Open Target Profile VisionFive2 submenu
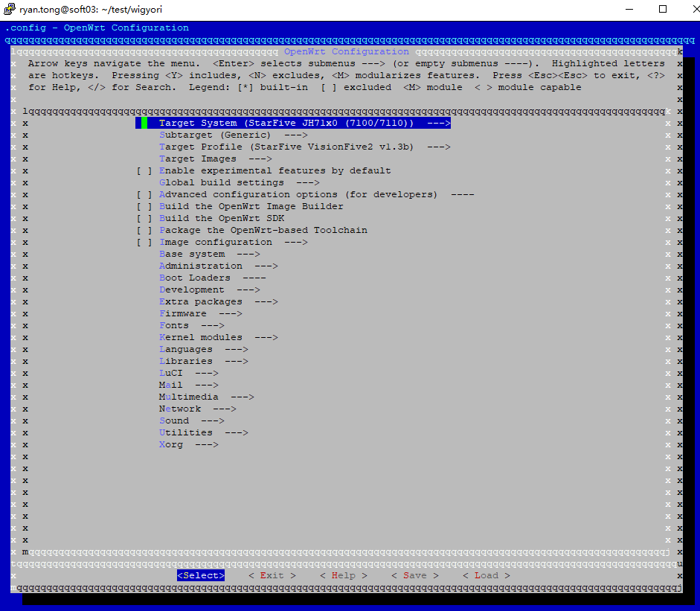 pyautogui.click(x=304, y=147)
